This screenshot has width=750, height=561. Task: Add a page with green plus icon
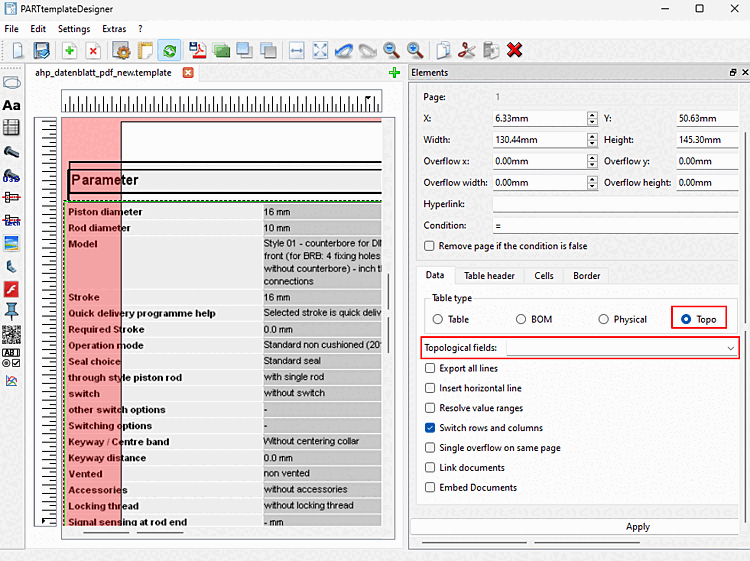coord(69,50)
